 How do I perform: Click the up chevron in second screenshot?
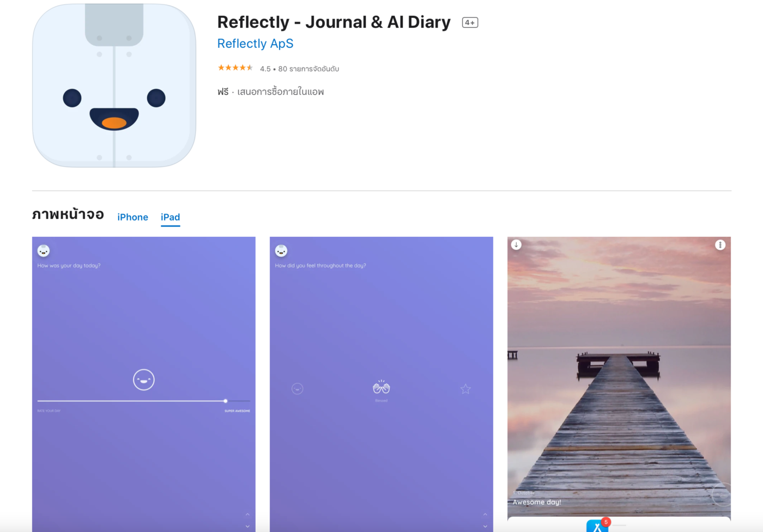485,514
